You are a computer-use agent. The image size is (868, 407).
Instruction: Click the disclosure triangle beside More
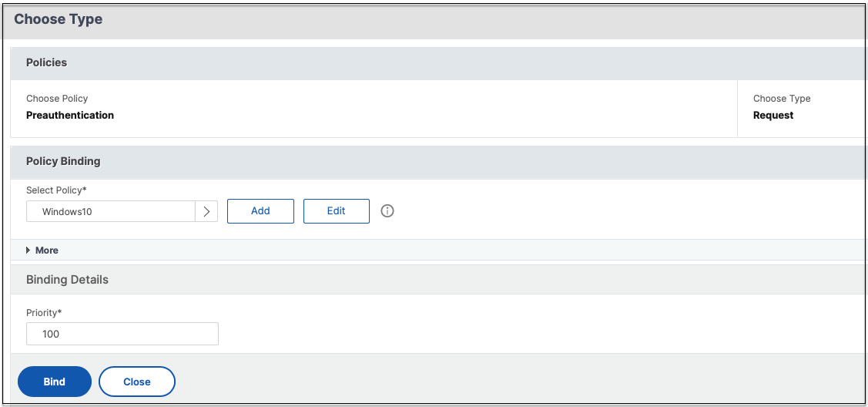click(x=28, y=251)
